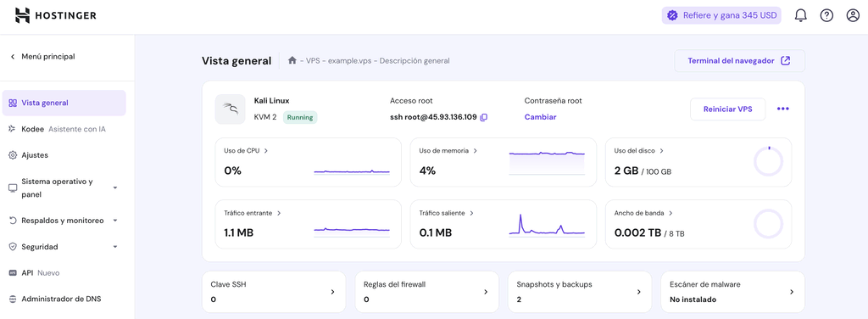
Task: Open Tráfico saliente details chevron
Action: 471,213
